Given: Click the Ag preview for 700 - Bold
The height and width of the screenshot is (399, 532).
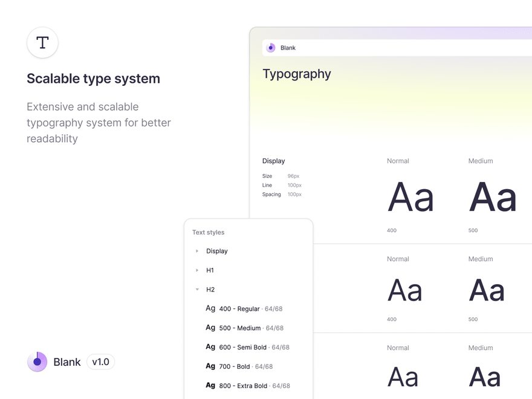Looking at the screenshot, I should (210, 366).
